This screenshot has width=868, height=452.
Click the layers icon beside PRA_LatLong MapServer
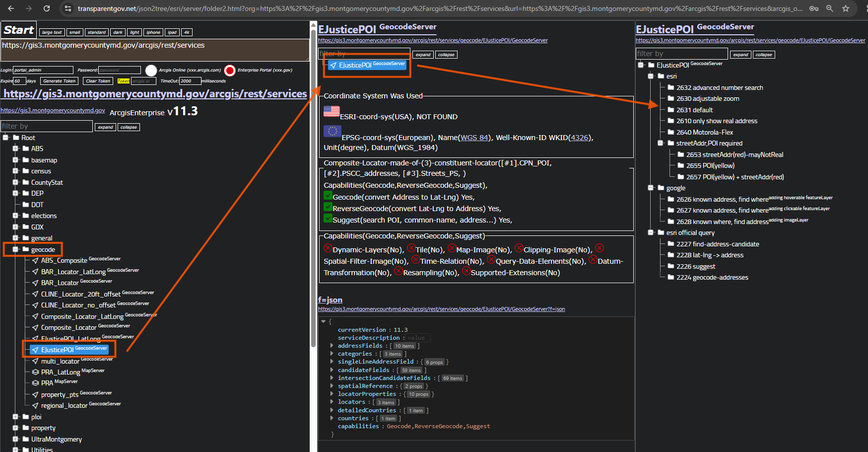pos(35,372)
